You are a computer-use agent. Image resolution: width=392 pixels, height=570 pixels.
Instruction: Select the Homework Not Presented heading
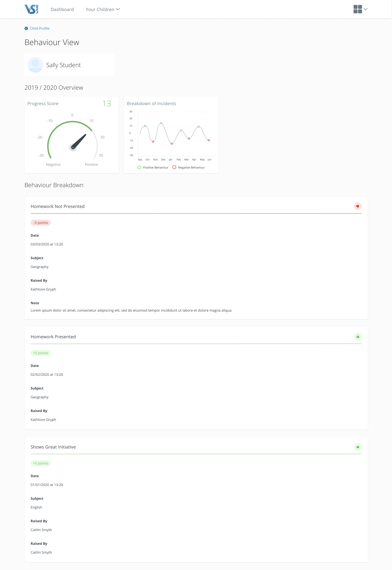pyautogui.click(x=58, y=206)
